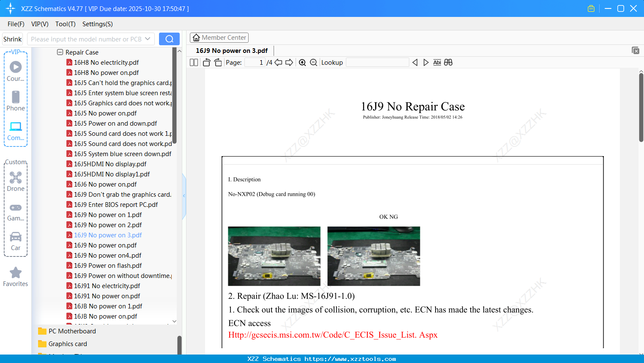Zoom out of the PDF

[x=313, y=63]
